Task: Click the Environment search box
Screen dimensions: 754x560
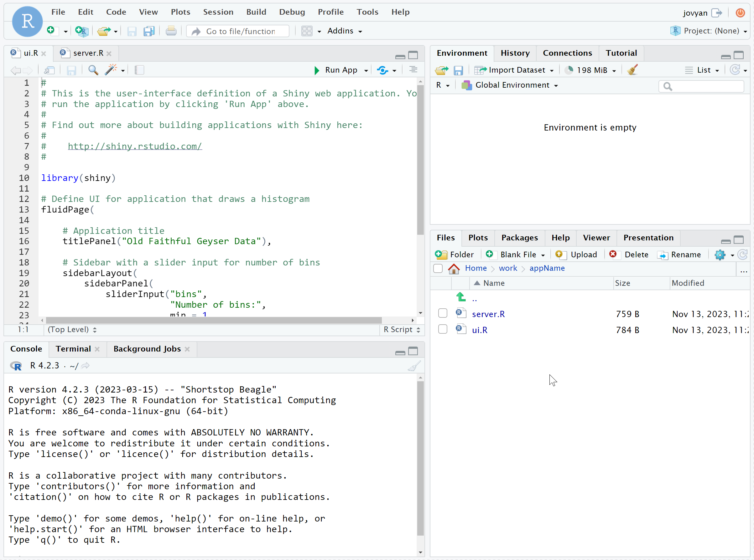Action: [701, 86]
